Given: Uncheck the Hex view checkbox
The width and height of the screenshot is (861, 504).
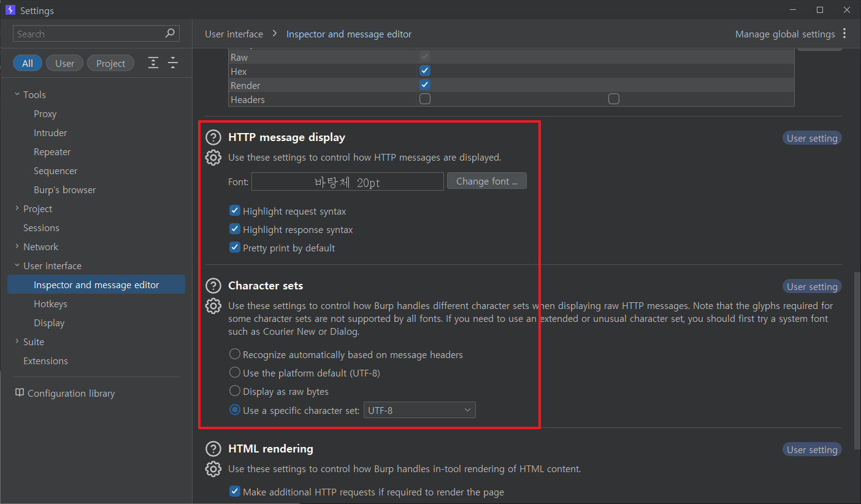Looking at the screenshot, I should 425,71.
